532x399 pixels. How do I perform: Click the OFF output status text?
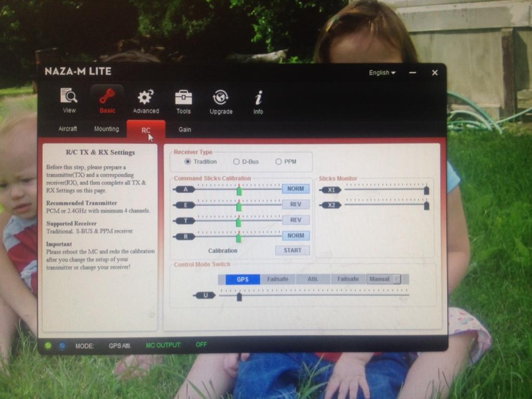tap(201, 345)
